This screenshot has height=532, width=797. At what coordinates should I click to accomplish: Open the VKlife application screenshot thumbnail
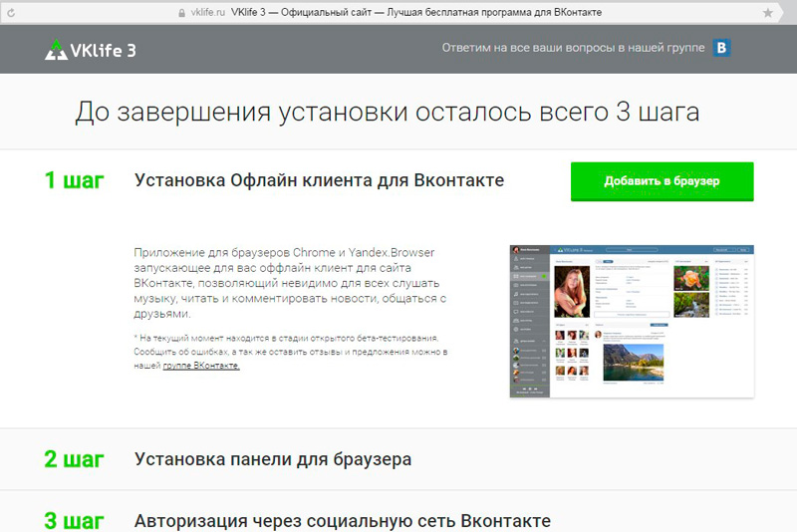(632, 321)
